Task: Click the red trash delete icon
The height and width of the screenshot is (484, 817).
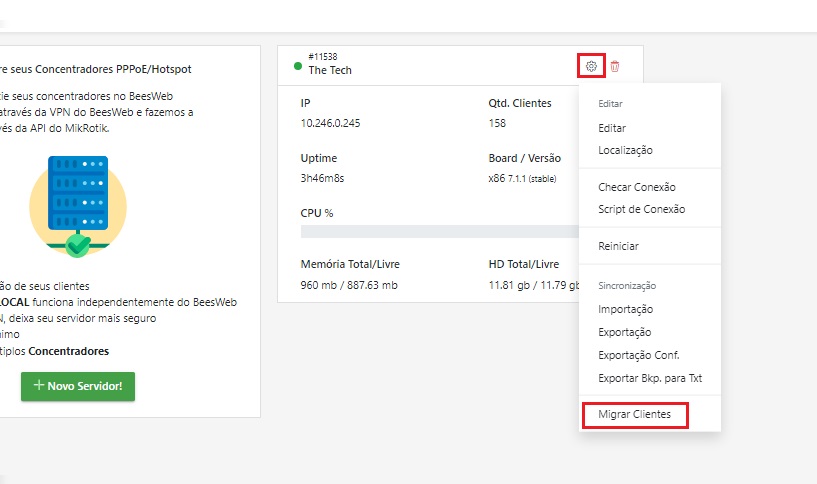Action: tap(615, 66)
